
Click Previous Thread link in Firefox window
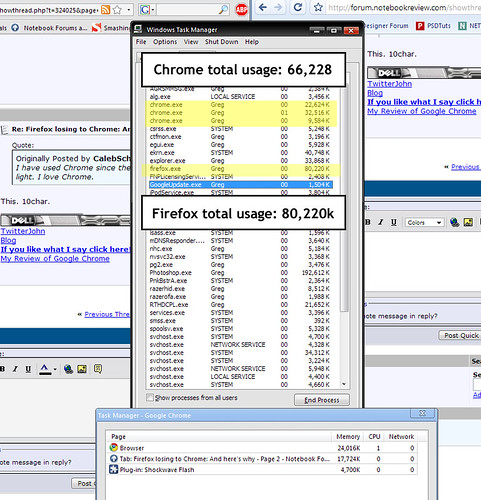click(107, 314)
